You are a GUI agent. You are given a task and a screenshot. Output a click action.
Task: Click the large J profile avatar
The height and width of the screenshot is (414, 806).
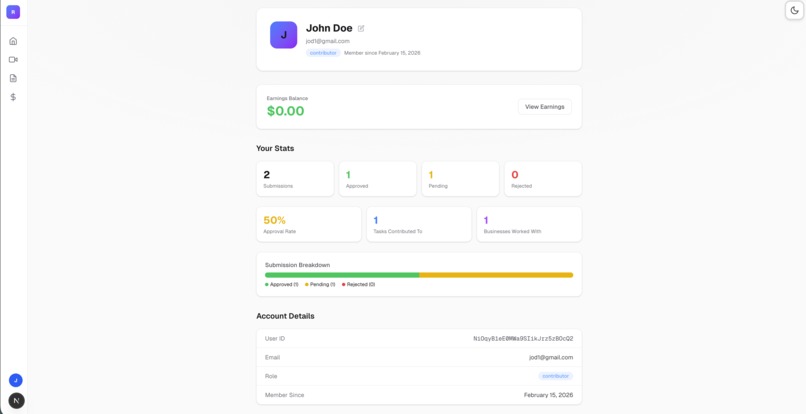[x=284, y=35]
